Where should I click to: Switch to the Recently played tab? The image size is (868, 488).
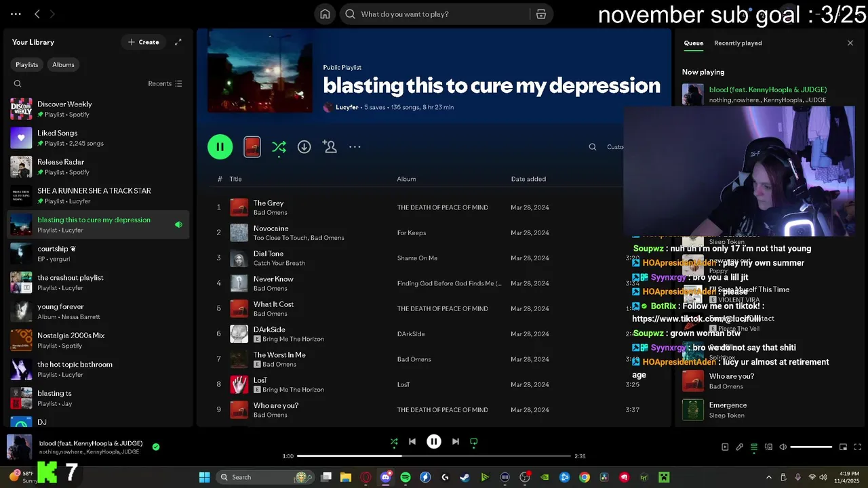click(738, 43)
